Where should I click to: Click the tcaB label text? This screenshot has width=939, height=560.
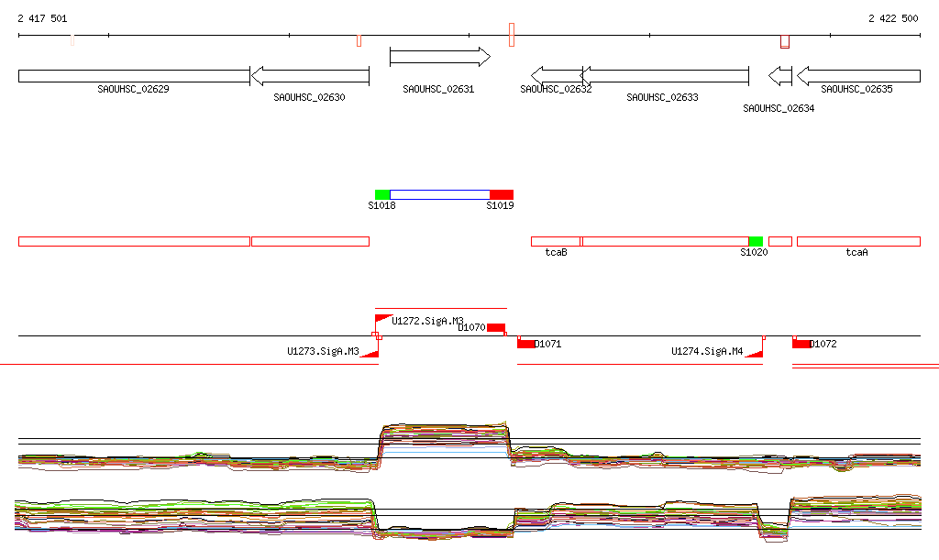556,252
